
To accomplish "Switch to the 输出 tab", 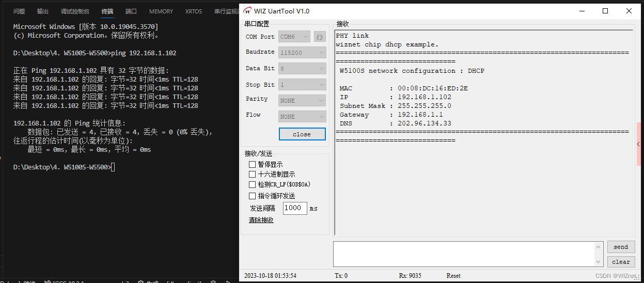I will [x=43, y=11].
